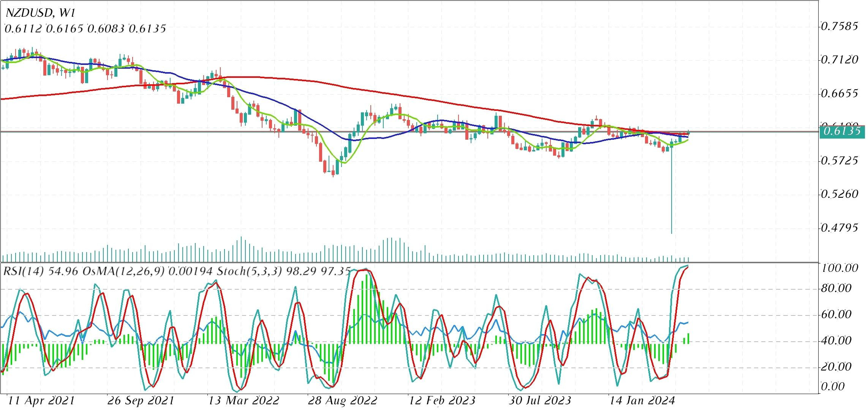
Task: Click the NZDUSD, W1 chart title
Action: coord(40,13)
